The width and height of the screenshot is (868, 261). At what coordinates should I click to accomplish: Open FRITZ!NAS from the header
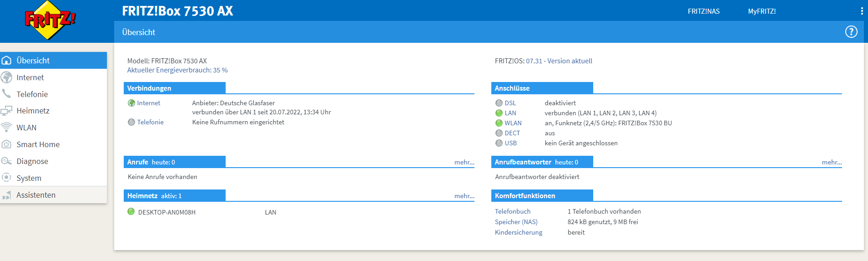[704, 11]
